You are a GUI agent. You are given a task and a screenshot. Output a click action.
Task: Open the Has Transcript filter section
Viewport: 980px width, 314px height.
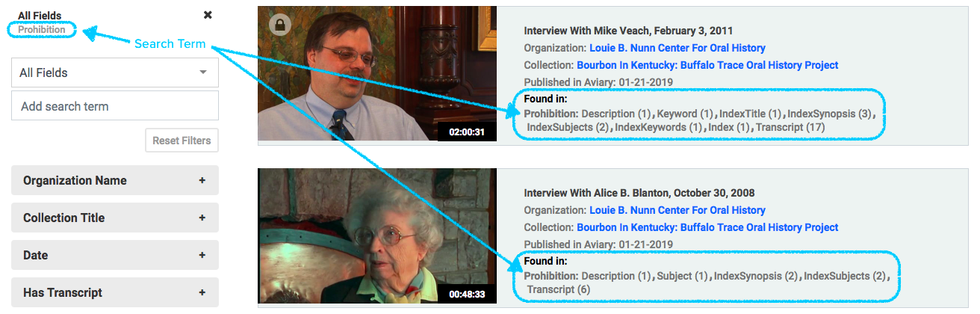tap(115, 292)
